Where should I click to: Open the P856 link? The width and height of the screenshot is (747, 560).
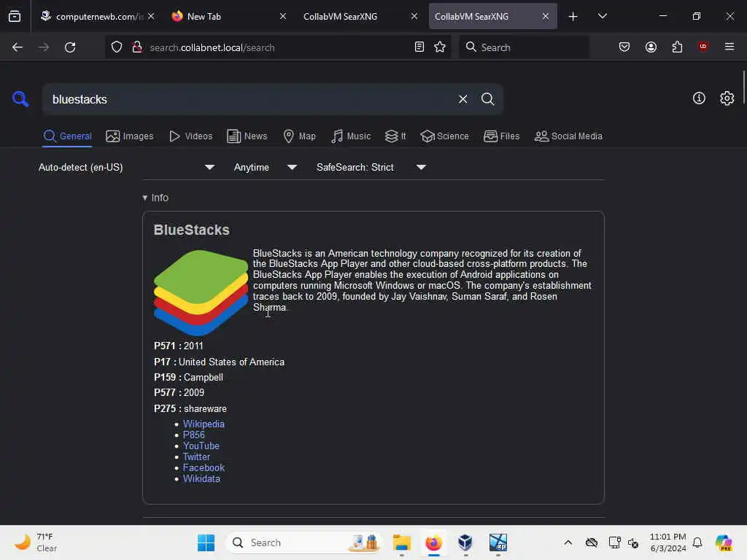[x=193, y=435]
